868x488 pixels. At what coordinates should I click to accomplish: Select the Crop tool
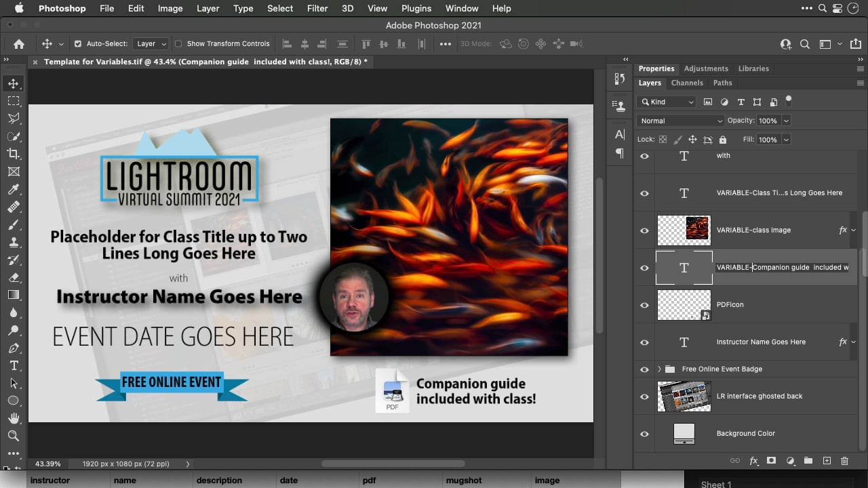[x=14, y=154]
